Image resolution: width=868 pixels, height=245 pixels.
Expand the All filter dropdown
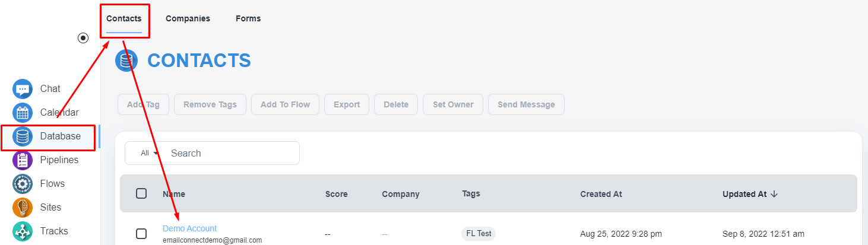tap(150, 153)
